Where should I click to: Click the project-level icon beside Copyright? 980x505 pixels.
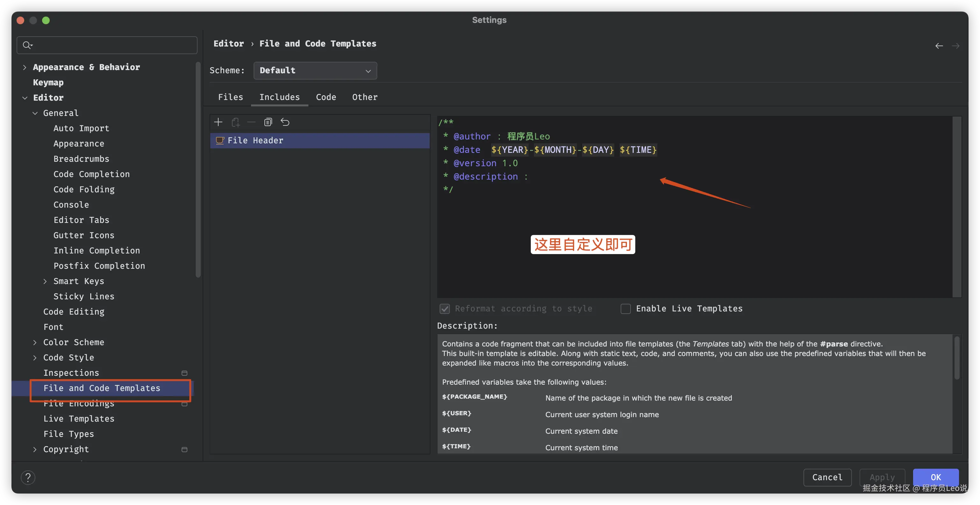click(184, 450)
